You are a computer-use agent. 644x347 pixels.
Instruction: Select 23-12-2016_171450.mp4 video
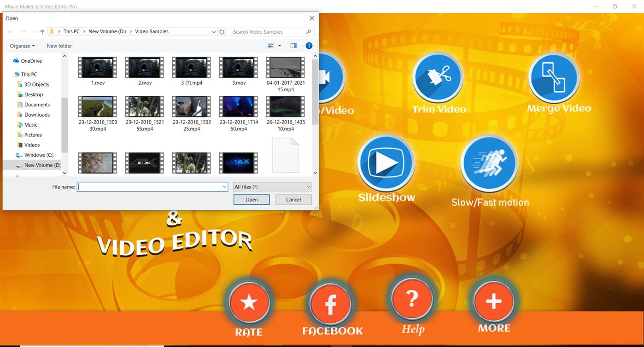238,114
